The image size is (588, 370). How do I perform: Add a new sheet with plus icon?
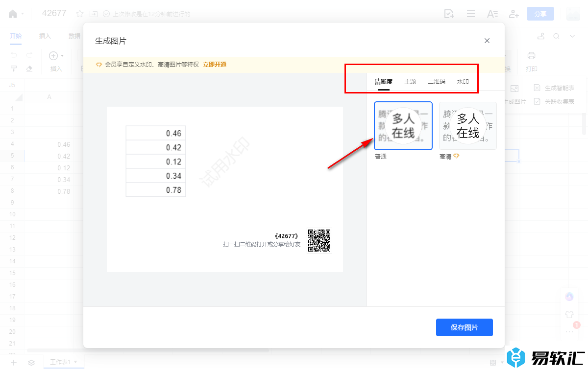pyautogui.click(x=14, y=363)
